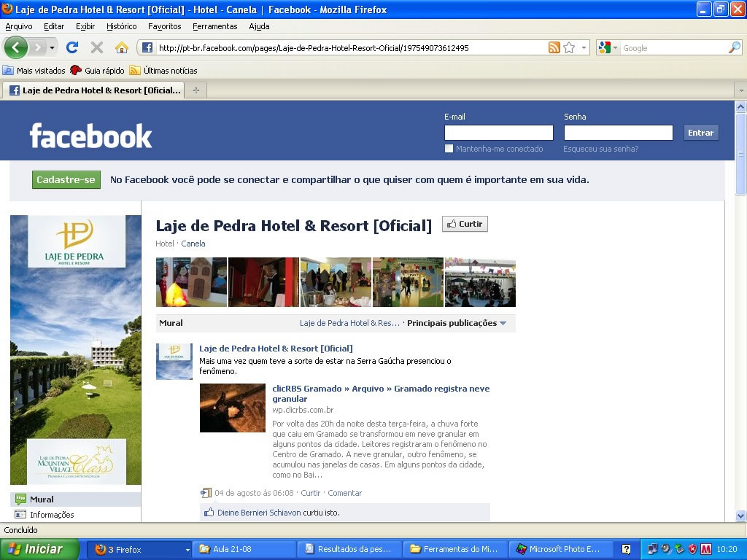Screen dimensions: 747x560
Task: Switch to Resultados da pes... taskbar button
Action: click(x=350, y=549)
